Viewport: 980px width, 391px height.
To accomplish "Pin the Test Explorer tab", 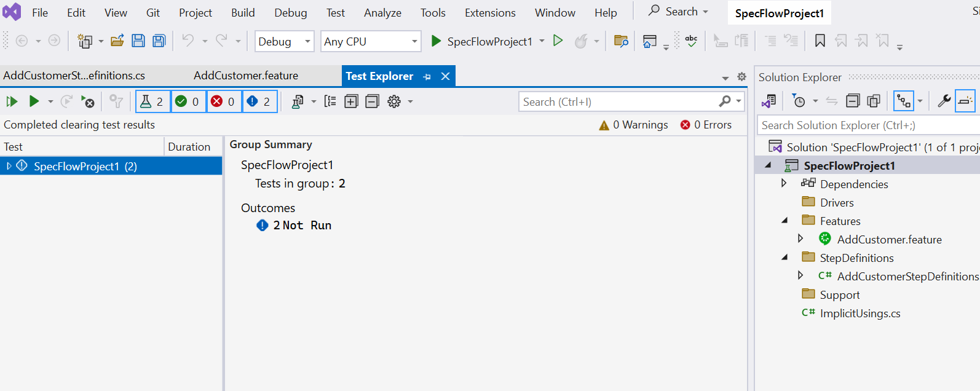I will (427, 76).
